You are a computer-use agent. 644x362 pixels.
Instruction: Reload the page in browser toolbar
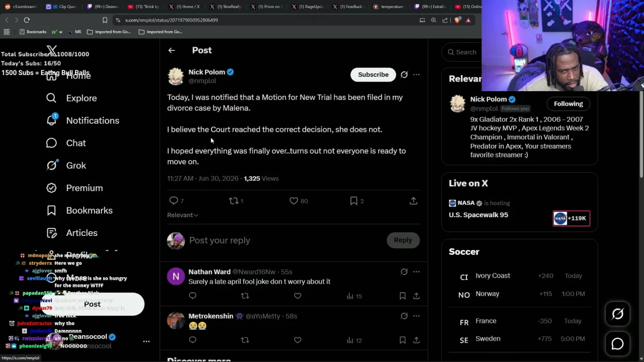(27, 20)
